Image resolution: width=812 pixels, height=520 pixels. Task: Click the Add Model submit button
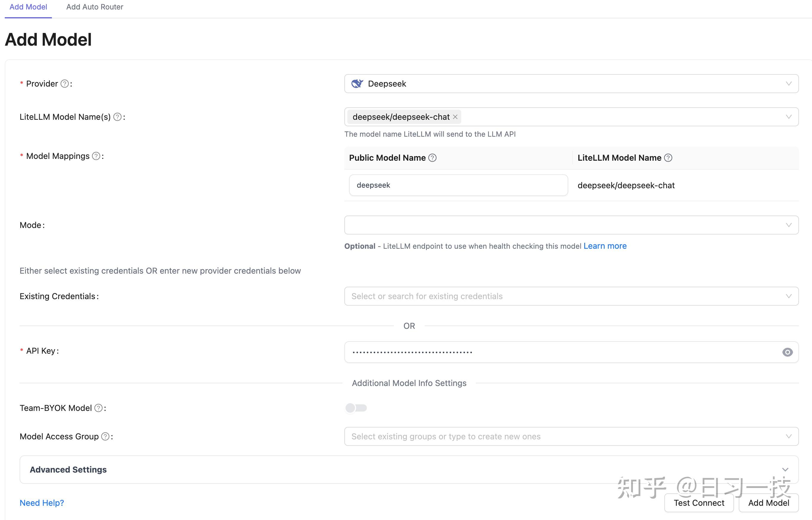tap(768, 503)
